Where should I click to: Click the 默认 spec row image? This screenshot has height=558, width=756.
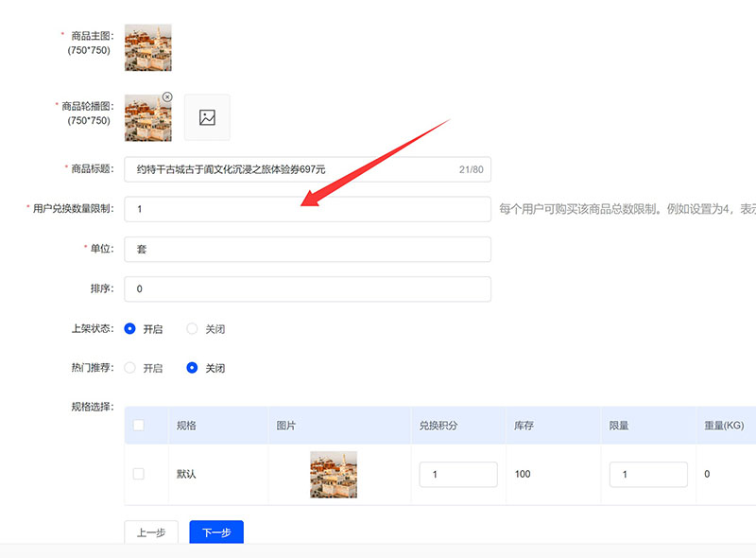333,474
